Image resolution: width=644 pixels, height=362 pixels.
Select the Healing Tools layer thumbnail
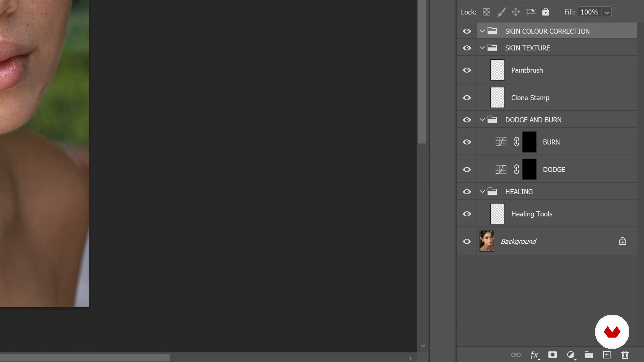497,214
